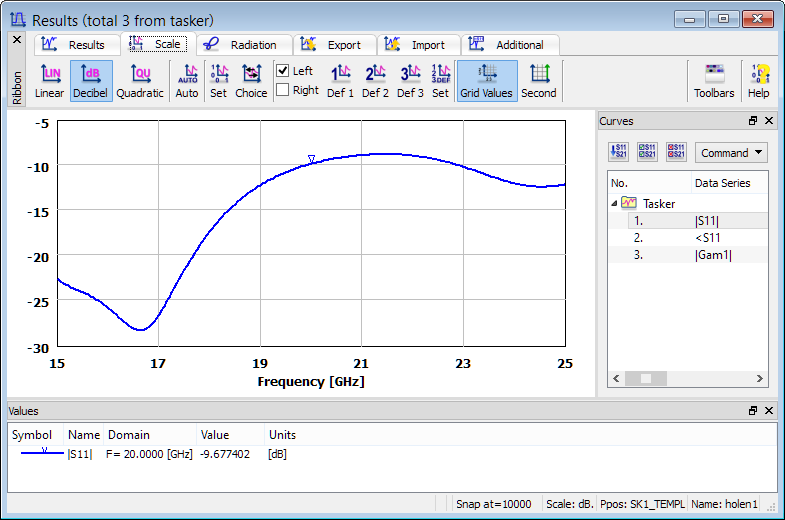Viewport: 785px width, 520px height.
Task: Uncheck the Left axis checkbox
Action: click(283, 71)
